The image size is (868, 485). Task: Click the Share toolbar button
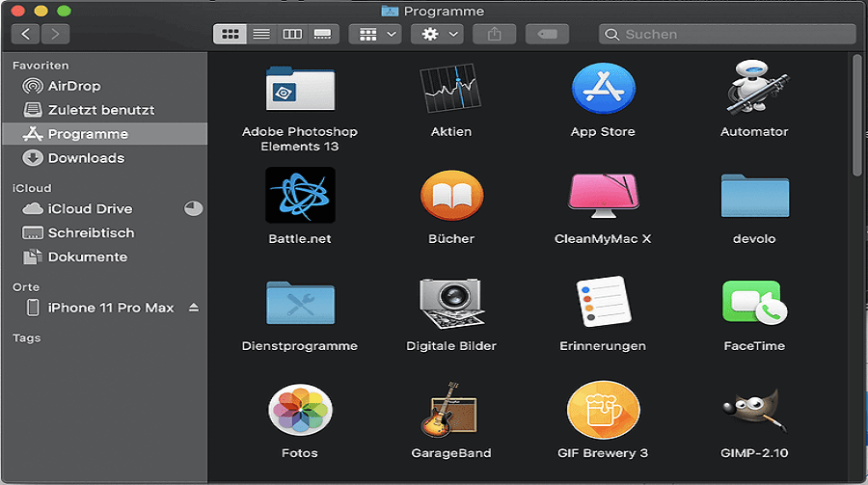(495, 34)
